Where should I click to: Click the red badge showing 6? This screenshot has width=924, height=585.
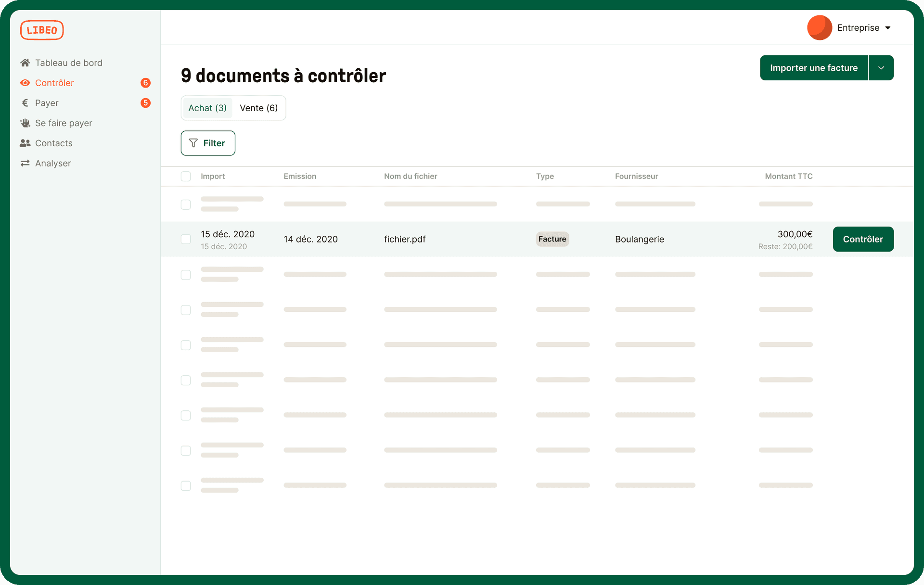145,83
